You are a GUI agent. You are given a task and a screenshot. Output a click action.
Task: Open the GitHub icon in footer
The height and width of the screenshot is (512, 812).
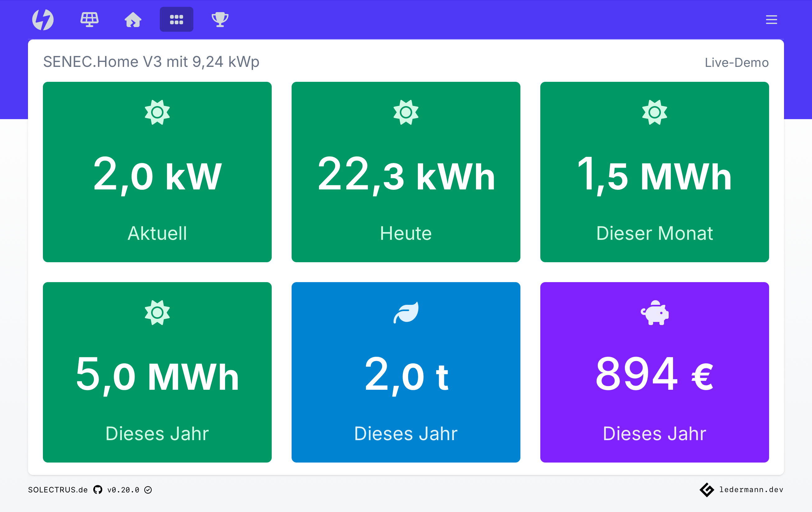point(98,490)
